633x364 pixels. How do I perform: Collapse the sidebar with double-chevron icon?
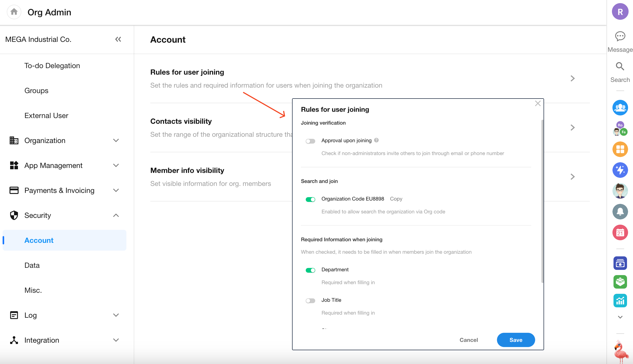click(x=118, y=39)
